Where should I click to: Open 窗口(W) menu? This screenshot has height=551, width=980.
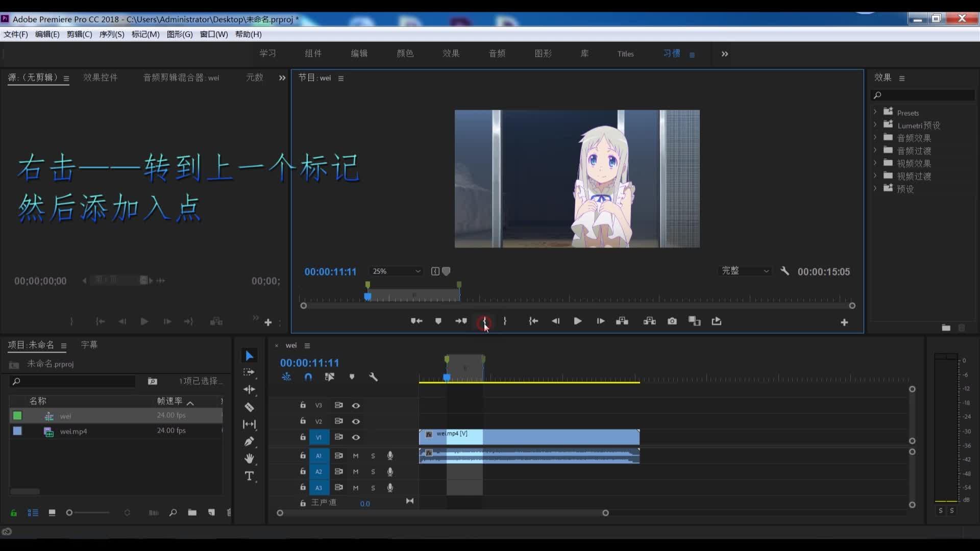click(x=214, y=34)
